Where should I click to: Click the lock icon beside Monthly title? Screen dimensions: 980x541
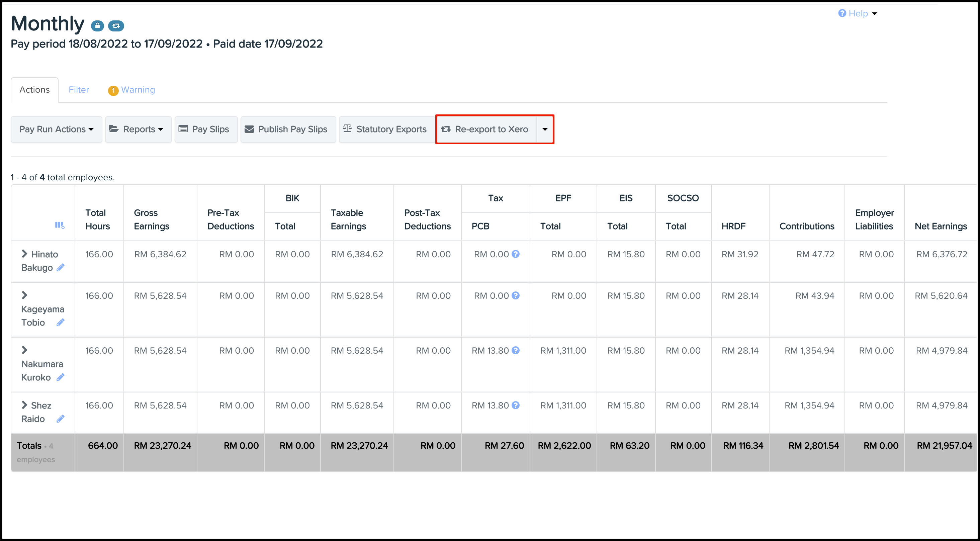pyautogui.click(x=97, y=26)
